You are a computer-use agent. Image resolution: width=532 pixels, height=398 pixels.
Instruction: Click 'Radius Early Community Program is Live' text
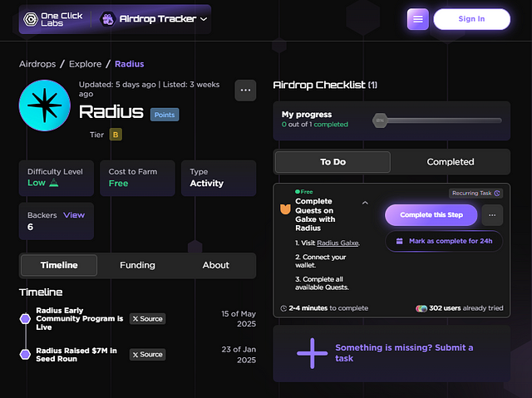coord(80,319)
